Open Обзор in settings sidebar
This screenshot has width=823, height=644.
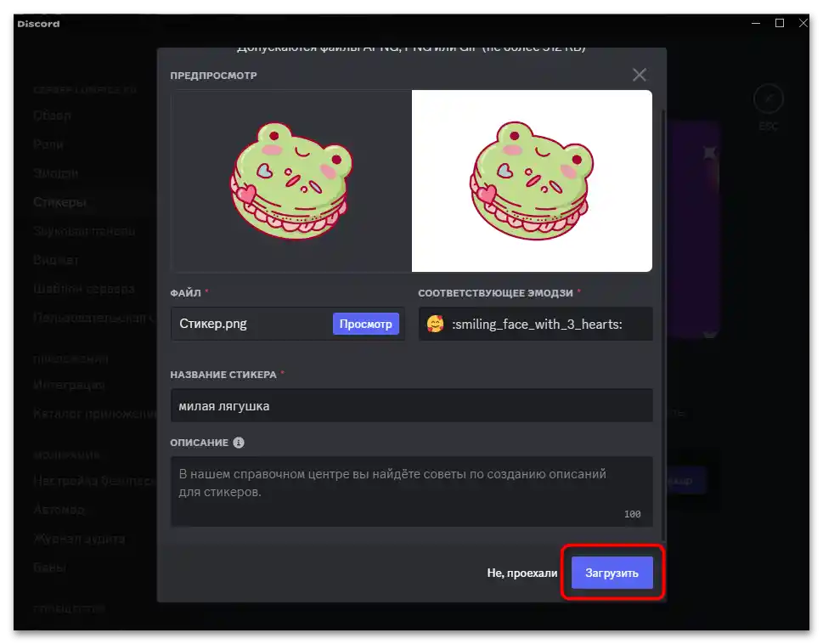click(x=52, y=116)
